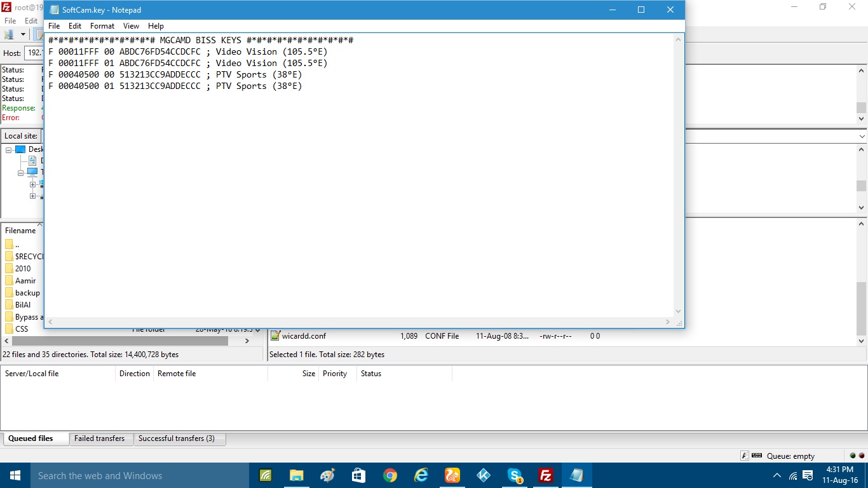Select the Desktop icon in local tree

20,149
